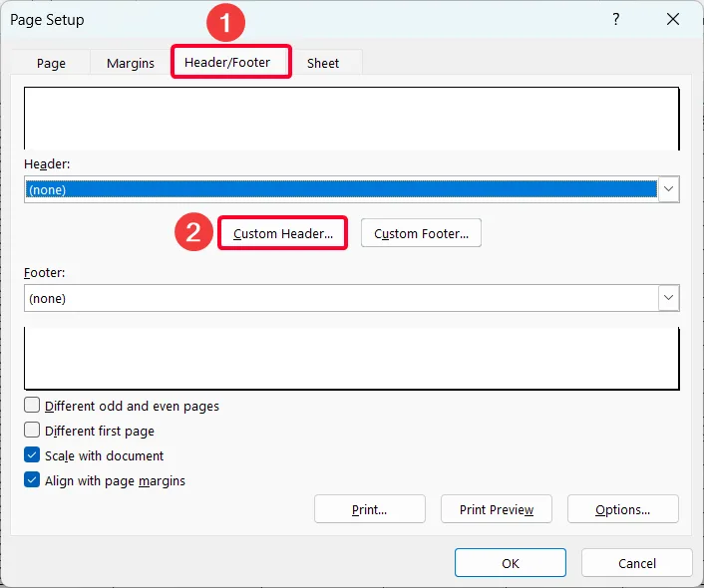Click the Custom Header... button

283,233
